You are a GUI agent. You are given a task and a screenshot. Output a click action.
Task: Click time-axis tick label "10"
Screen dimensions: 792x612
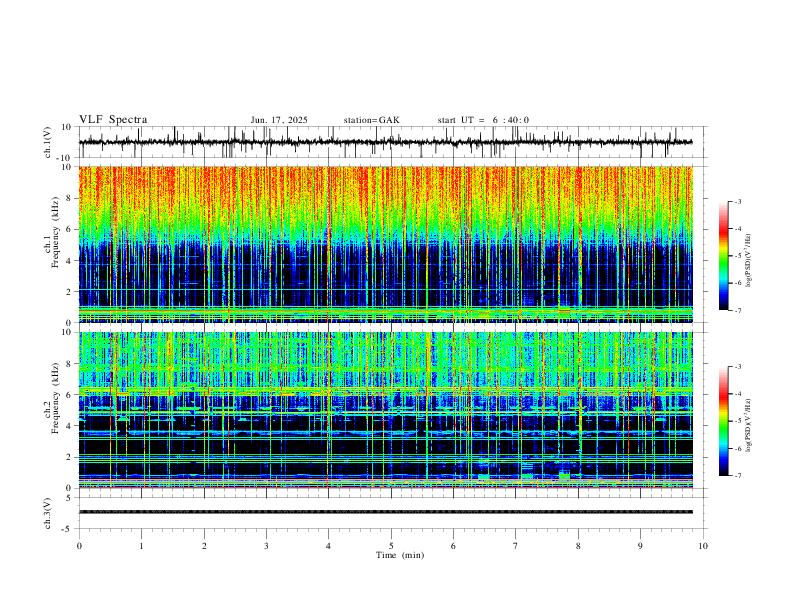(703, 546)
